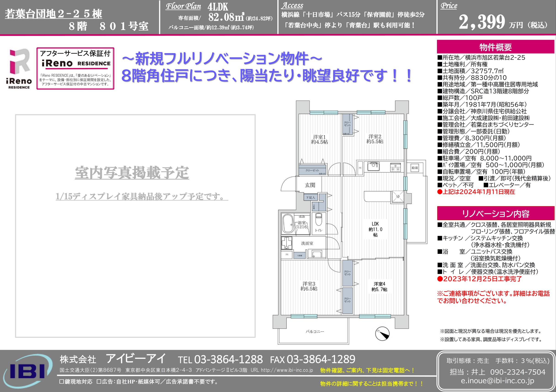Click the kitchen sink icon
Viewport: 556px width, 392px height.
373,167
